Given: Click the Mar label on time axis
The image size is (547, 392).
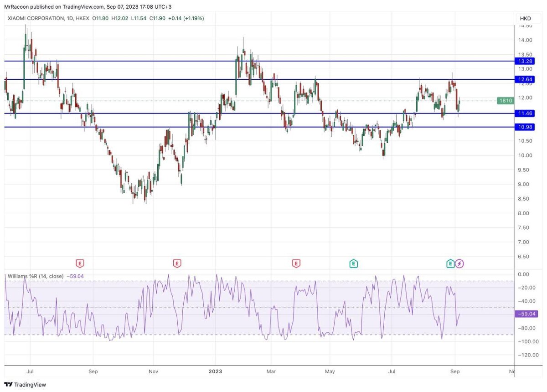Looking at the screenshot, I should 271,371.
